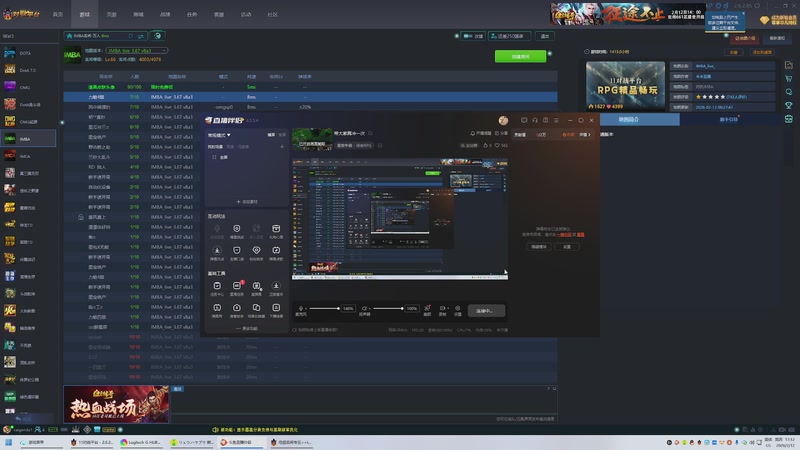Open the 常规模式 mode dropdown in 直播伴侣
Screen dimensions: 800x450
219,135
